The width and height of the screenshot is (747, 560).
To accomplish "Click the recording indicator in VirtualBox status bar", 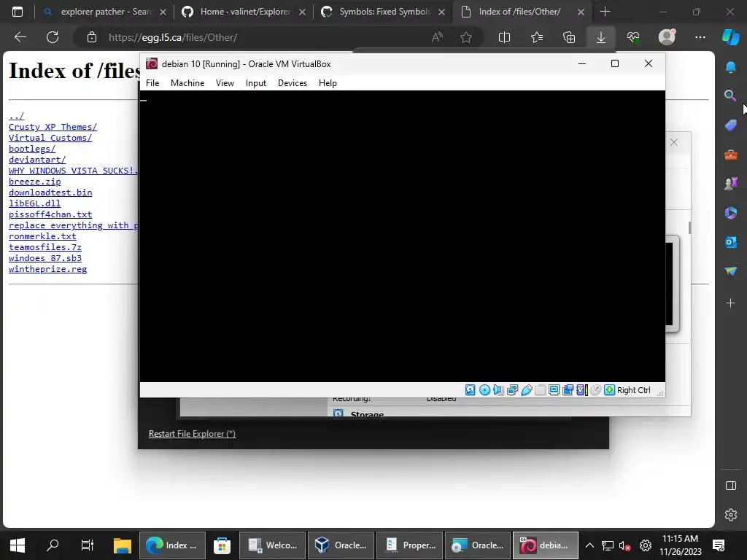I will pyautogui.click(x=568, y=390).
